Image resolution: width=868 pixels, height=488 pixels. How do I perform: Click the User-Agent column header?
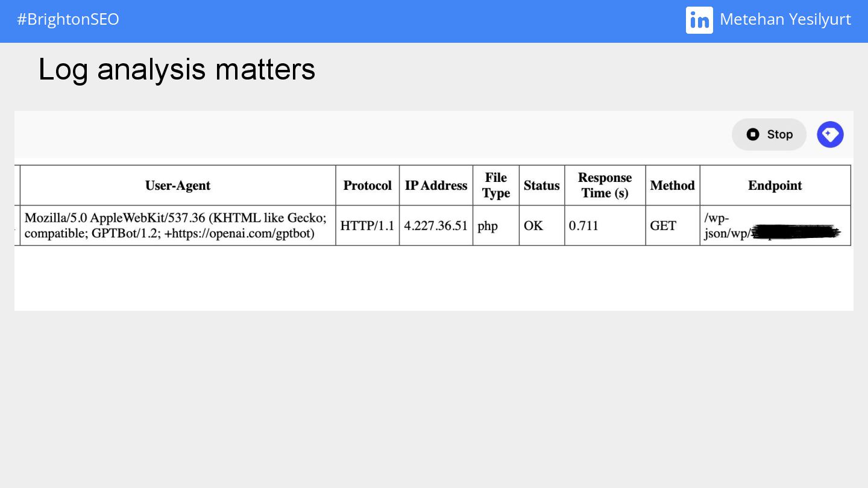(178, 186)
